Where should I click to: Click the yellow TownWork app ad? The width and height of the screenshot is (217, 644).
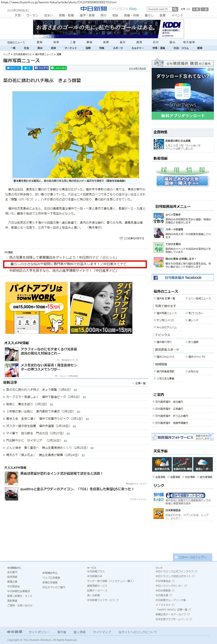37,308
